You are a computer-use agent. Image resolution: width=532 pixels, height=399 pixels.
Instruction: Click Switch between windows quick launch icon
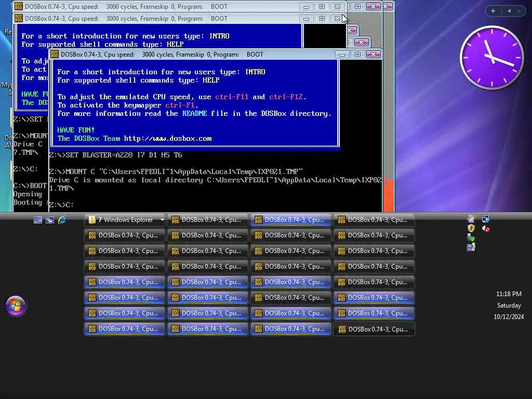[x=50, y=220]
